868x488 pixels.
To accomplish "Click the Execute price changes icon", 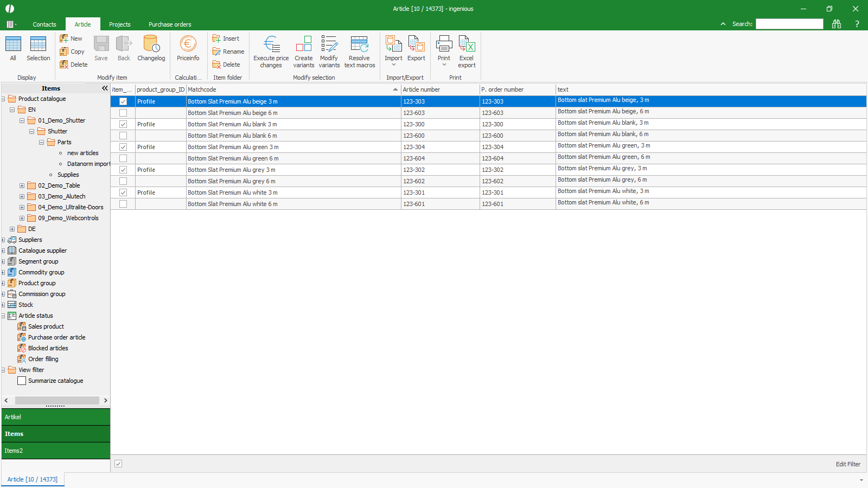I will [271, 44].
